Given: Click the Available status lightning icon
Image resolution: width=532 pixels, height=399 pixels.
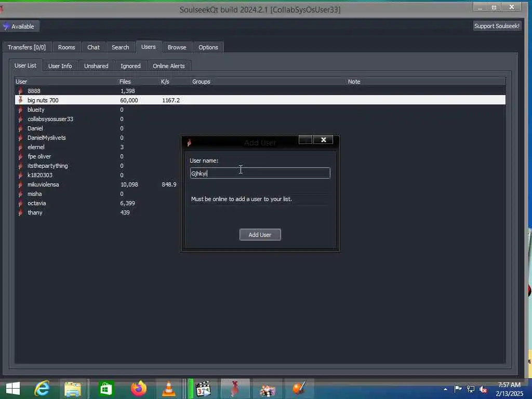Looking at the screenshot, I should click(6, 26).
